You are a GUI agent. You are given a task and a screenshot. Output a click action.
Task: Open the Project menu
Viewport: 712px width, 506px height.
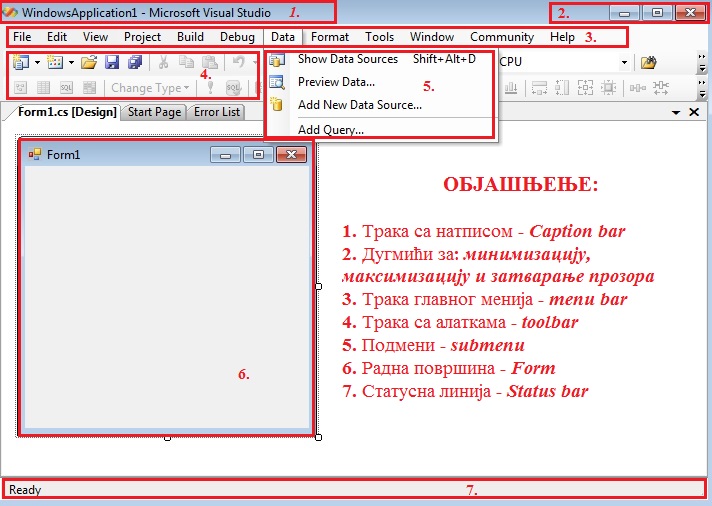pos(142,37)
